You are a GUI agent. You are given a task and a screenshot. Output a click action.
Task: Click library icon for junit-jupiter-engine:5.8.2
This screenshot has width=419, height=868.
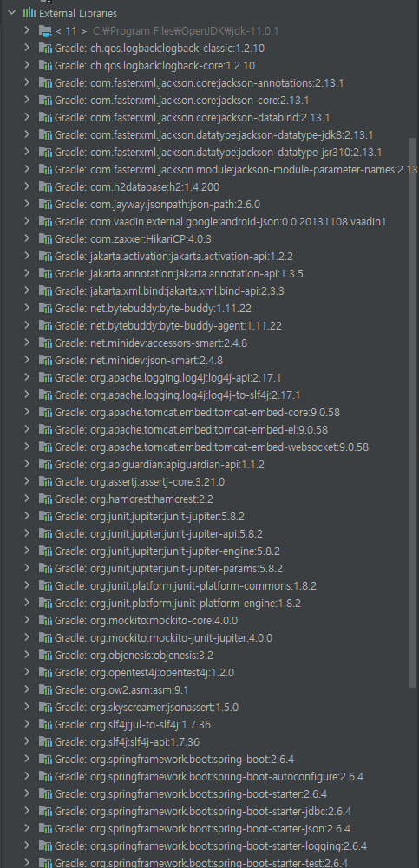pos(45,551)
